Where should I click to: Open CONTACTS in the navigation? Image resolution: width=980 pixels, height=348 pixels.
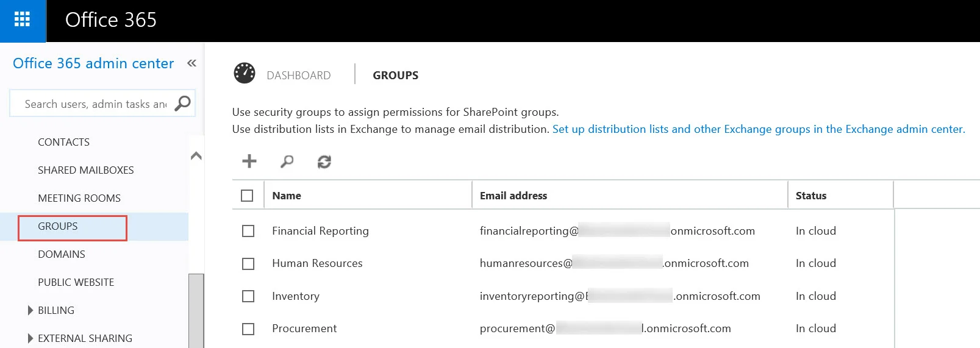[63, 142]
